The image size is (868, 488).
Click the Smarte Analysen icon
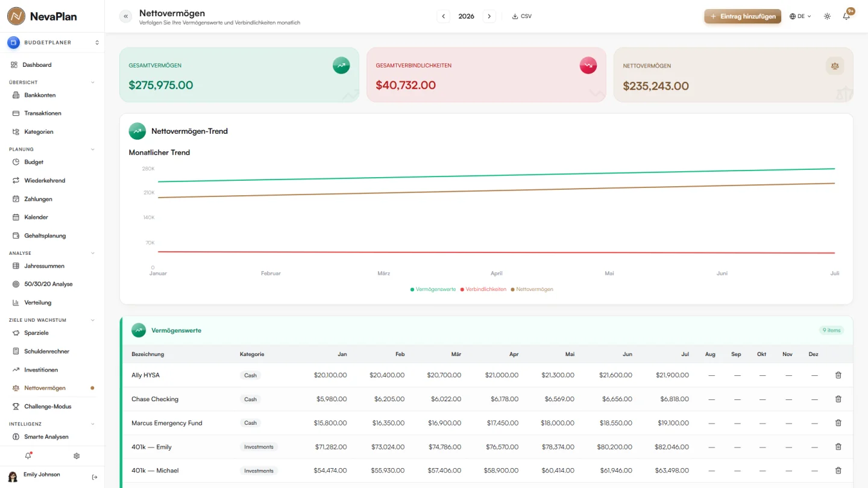(16, 437)
